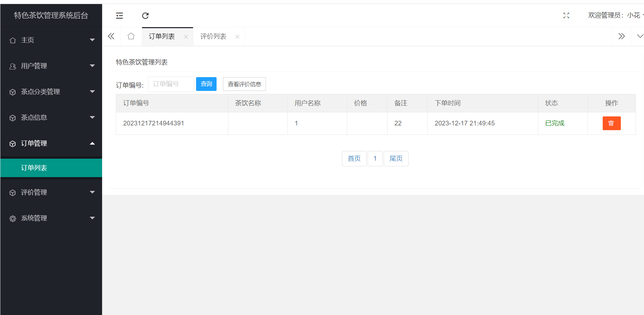Go to 尾页 last page
Image resolution: width=644 pixels, height=315 pixels.
tap(396, 158)
